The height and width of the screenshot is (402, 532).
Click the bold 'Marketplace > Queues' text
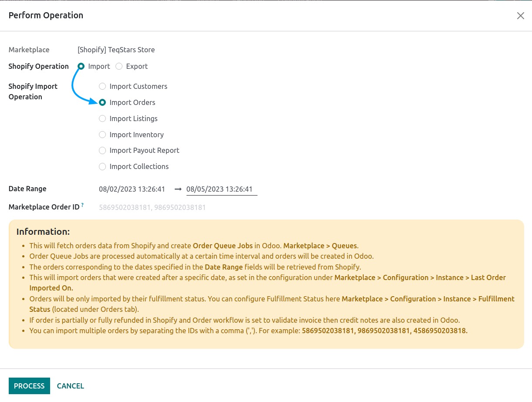320,245
